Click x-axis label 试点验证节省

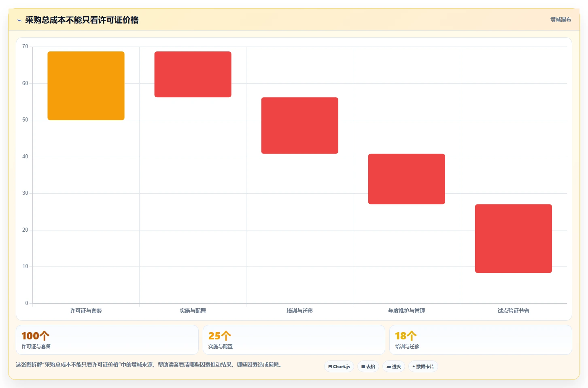513,311
